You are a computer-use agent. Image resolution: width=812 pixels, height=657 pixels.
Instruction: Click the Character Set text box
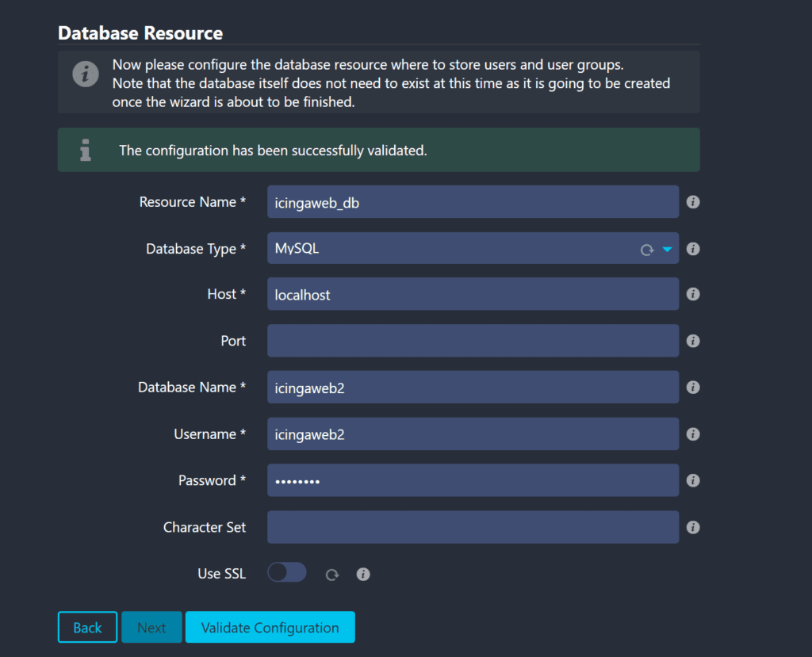(x=473, y=527)
